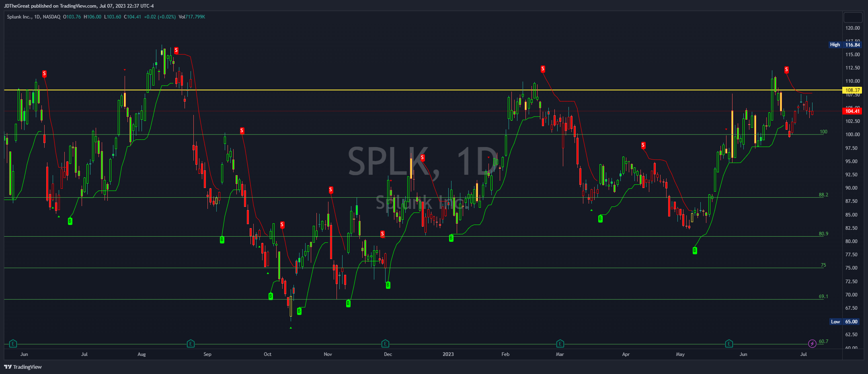Select the S sell signal at August 2022 peak
Viewport: 868px width, 374px height.
(176, 50)
